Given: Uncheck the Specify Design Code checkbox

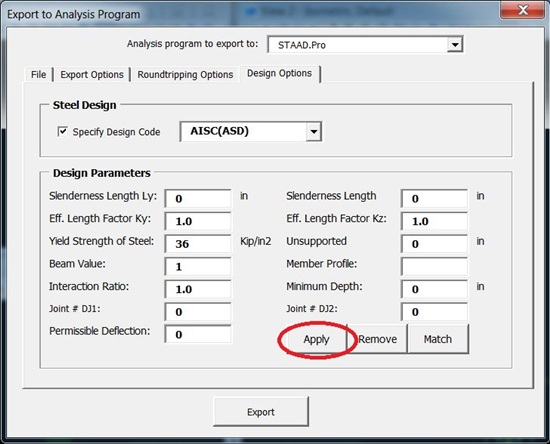Looking at the screenshot, I should pyautogui.click(x=62, y=132).
